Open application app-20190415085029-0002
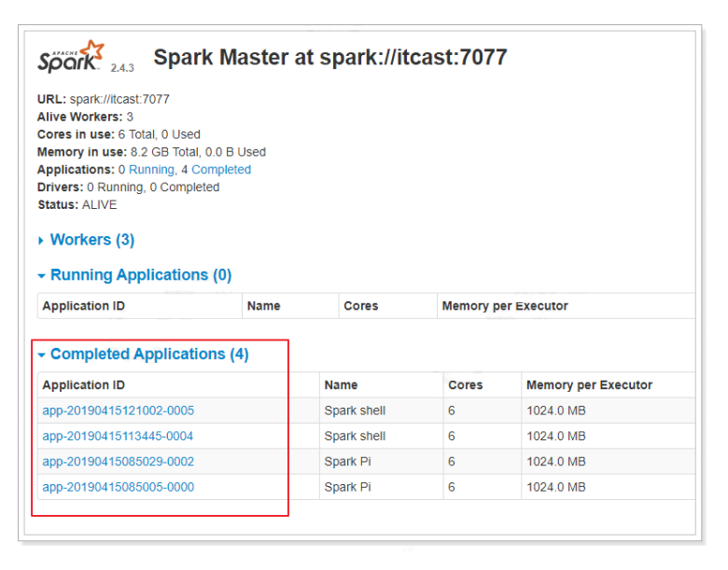The image size is (728, 570). pyautogui.click(x=118, y=462)
